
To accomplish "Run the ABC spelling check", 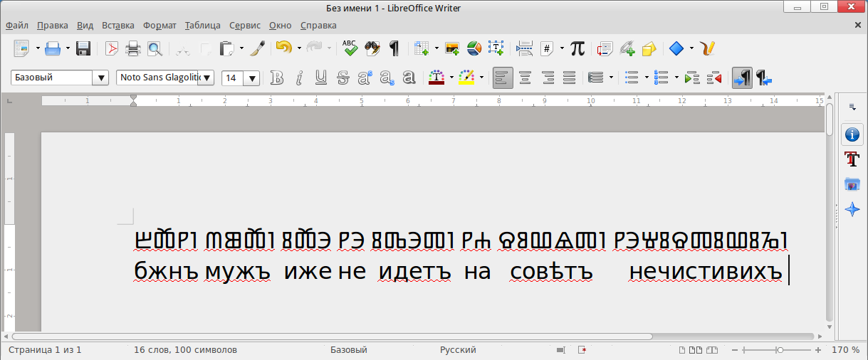I will coord(350,48).
